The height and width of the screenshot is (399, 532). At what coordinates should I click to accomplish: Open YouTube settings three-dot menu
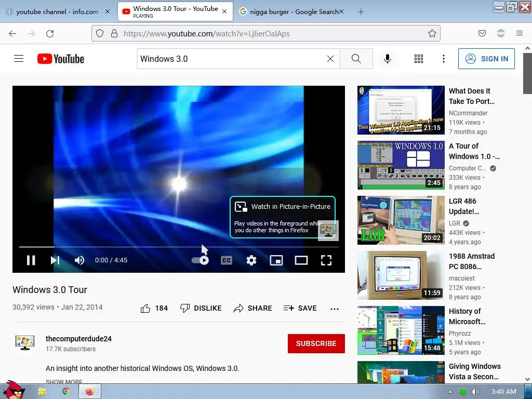pyautogui.click(x=444, y=59)
